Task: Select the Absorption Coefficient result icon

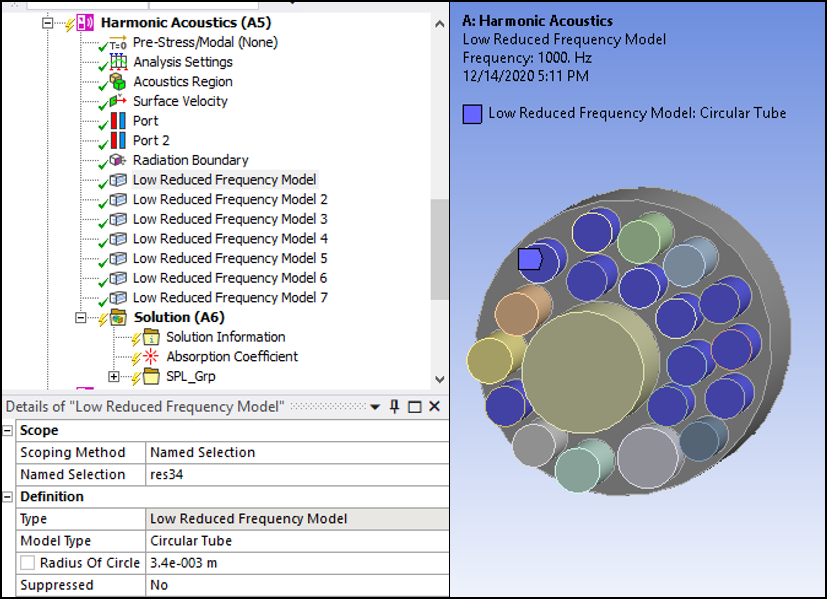Action: point(151,357)
